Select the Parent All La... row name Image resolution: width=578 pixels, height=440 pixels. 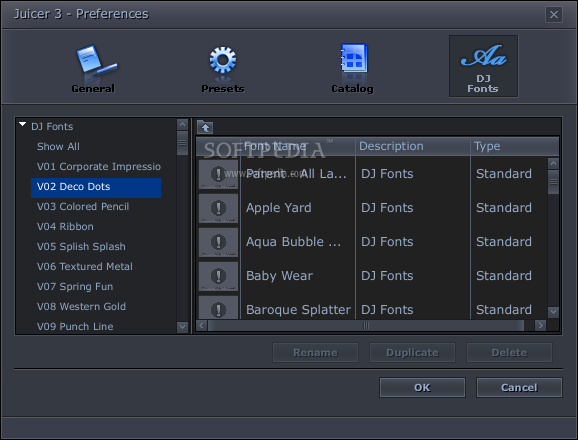click(x=296, y=174)
